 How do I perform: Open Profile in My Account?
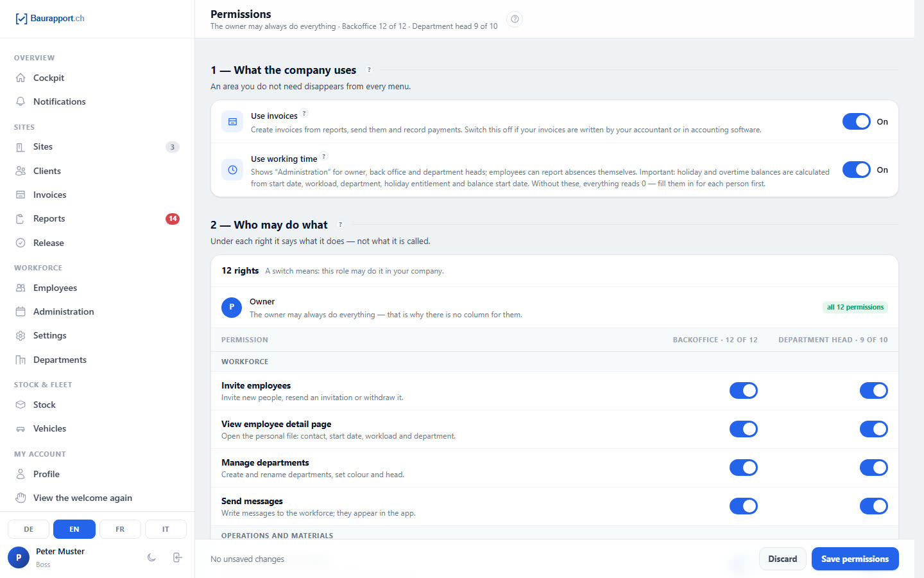(x=98, y=474)
